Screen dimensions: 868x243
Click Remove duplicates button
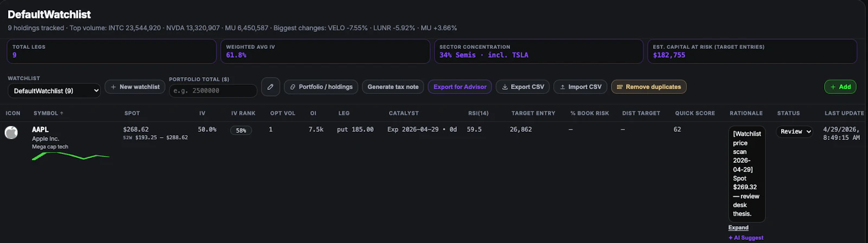pyautogui.click(x=649, y=87)
